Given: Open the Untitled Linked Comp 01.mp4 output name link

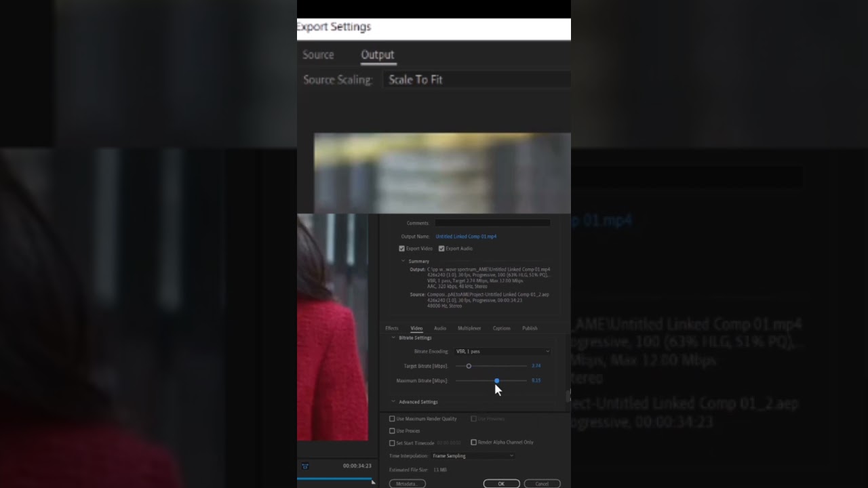Looking at the screenshot, I should 466,237.
